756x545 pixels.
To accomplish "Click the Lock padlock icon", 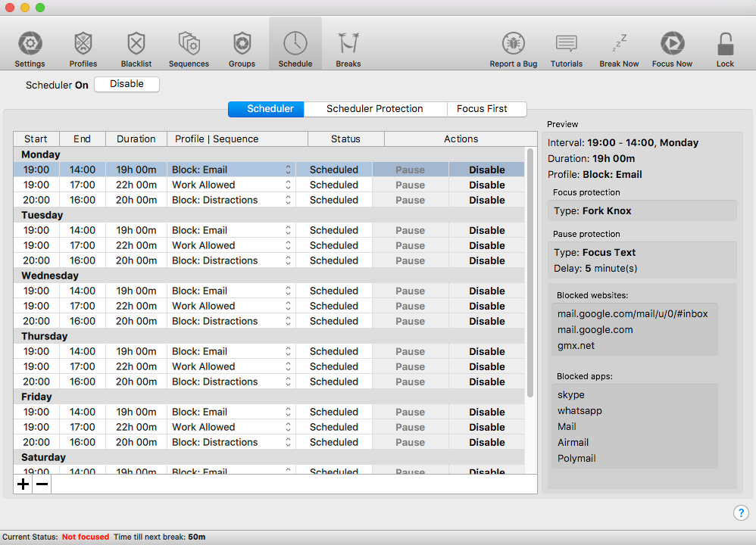I will tap(725, 43).
